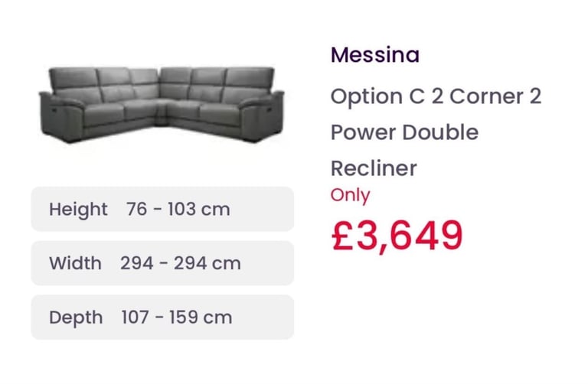Click the 'Width' label text
Viewport: 588px width, 384px height.
(x=75, y=263)
